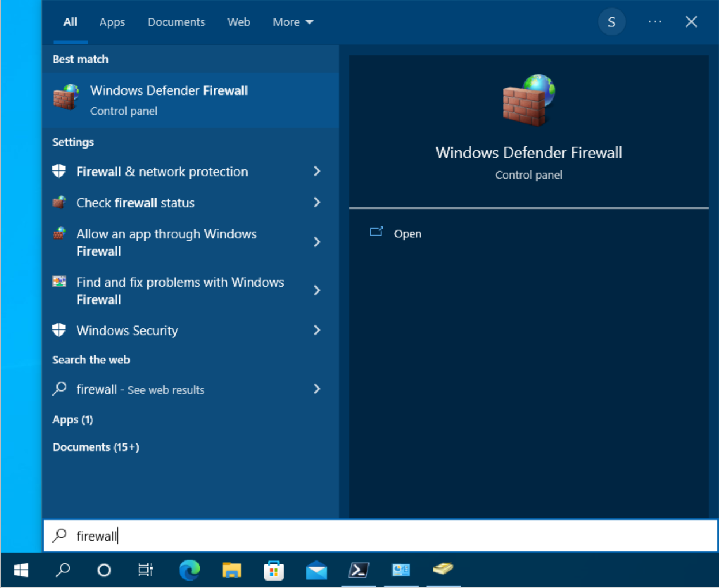
Task: Switch to the Documents search tab
Action: pos(176,22)
